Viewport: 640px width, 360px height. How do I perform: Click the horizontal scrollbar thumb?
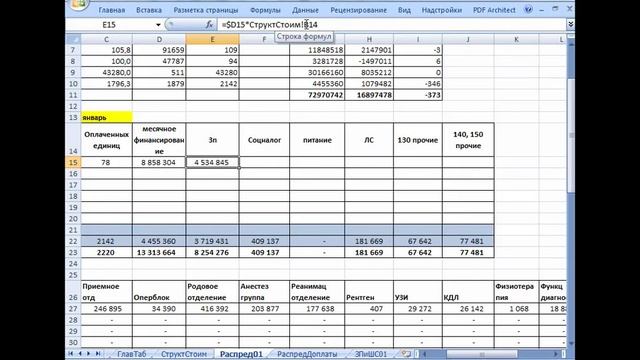(x=482, y=354)
